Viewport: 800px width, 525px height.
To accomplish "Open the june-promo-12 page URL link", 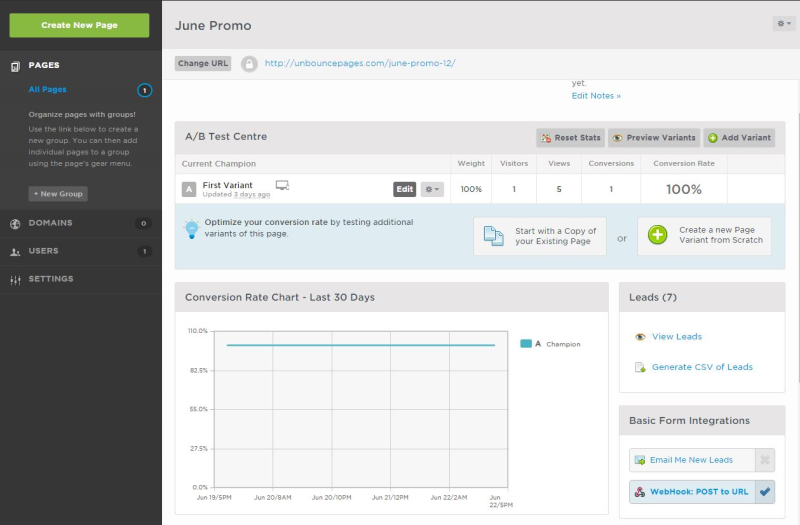I will point(360,63).
